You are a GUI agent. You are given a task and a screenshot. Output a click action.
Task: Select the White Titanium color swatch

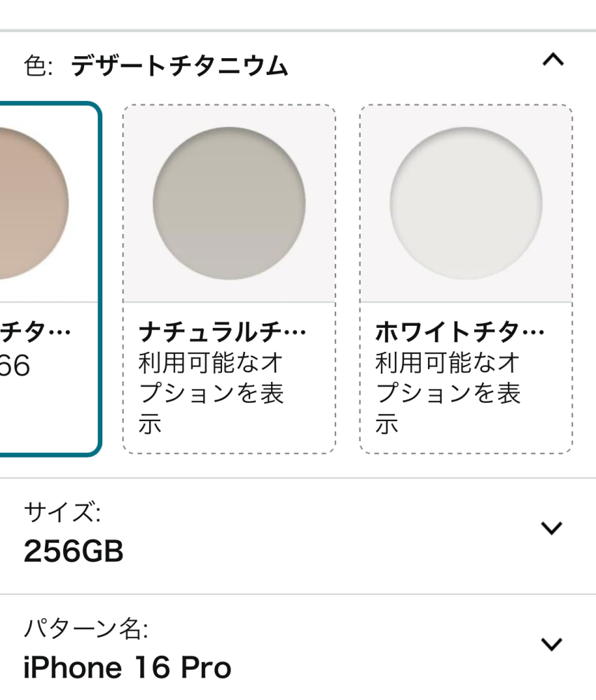pyautogui.click(x=464, y=203)
